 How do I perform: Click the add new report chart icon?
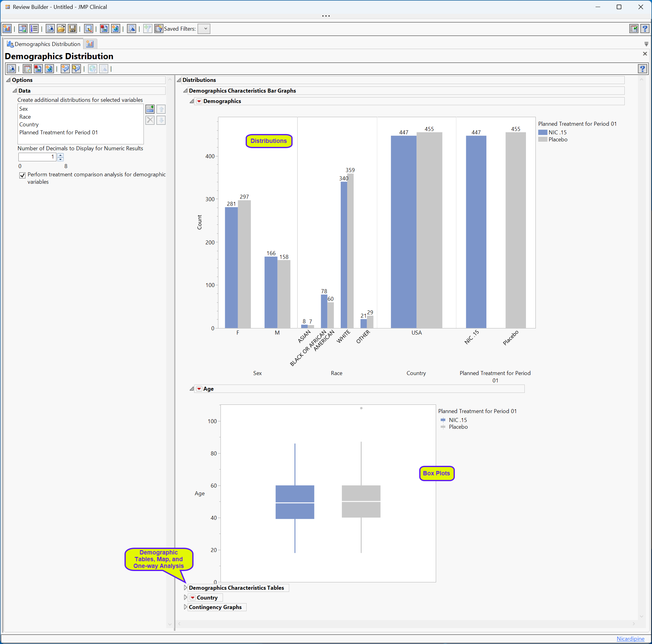tap(7, 29)
